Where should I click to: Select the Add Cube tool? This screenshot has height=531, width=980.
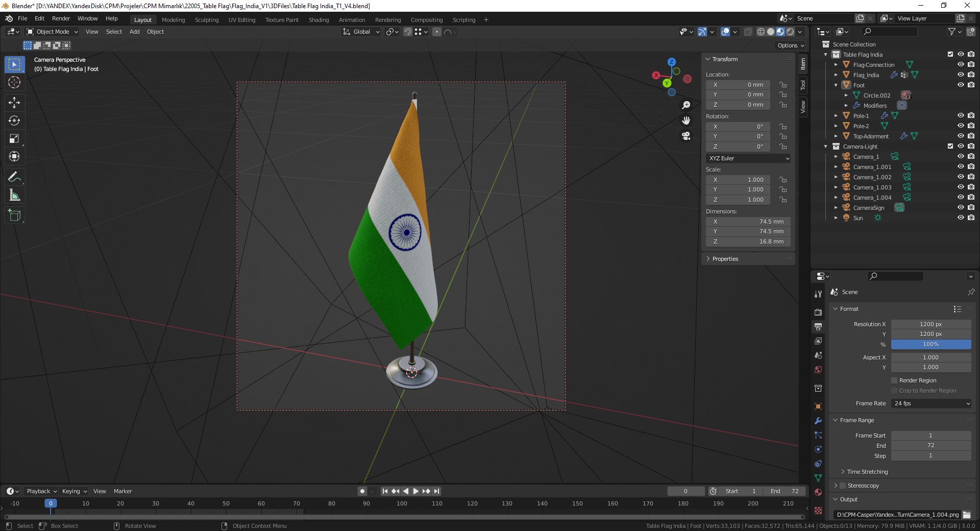tap(14, 215)
